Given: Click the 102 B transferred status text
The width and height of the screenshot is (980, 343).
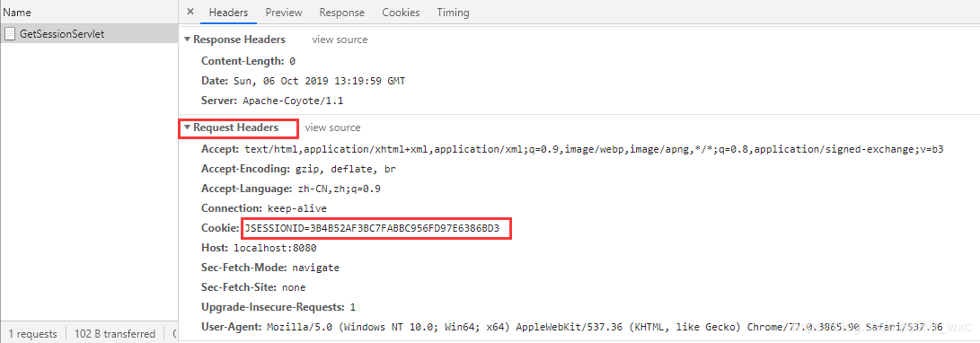Looking at the screenshot, I should [x=115, y=334].
